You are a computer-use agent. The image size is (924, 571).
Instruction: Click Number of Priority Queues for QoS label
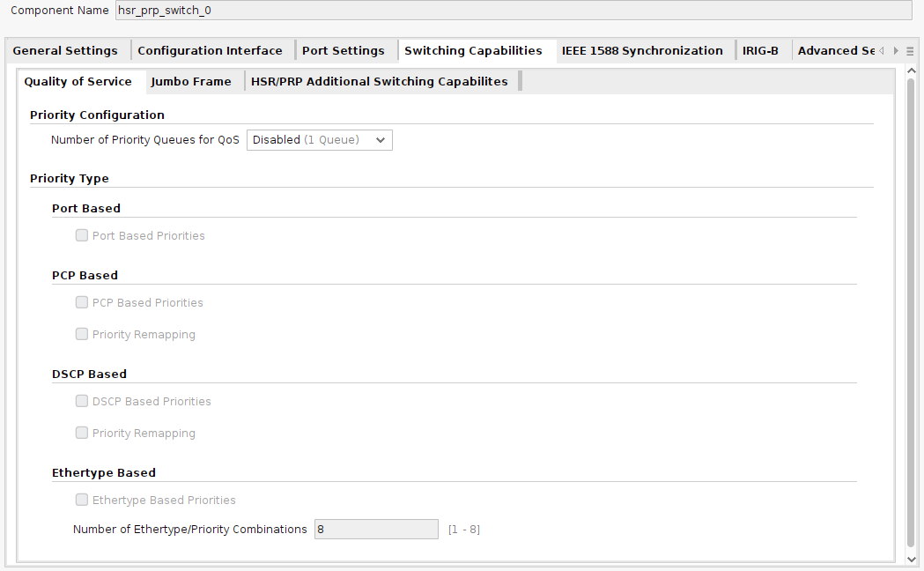(145, 139)
